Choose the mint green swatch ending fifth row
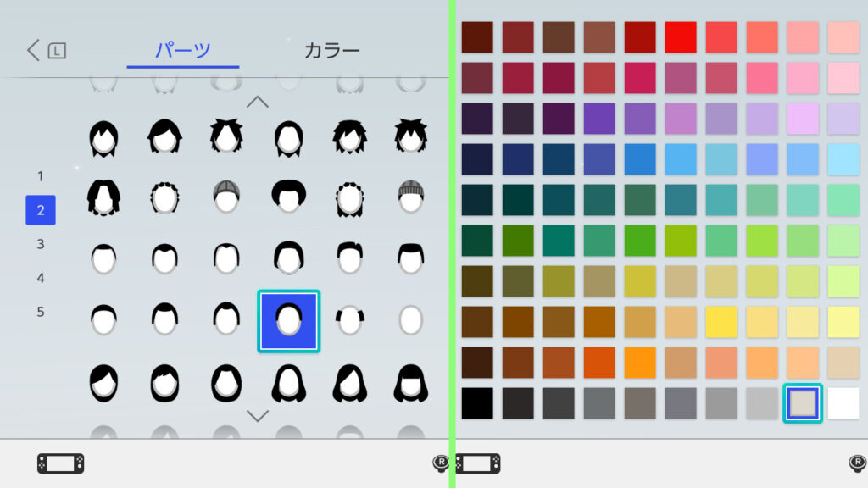 [x=843, y=200]
